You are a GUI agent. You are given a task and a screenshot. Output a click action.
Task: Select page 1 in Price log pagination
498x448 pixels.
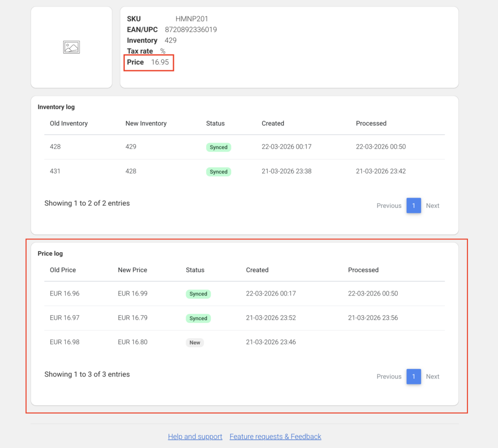413,377
